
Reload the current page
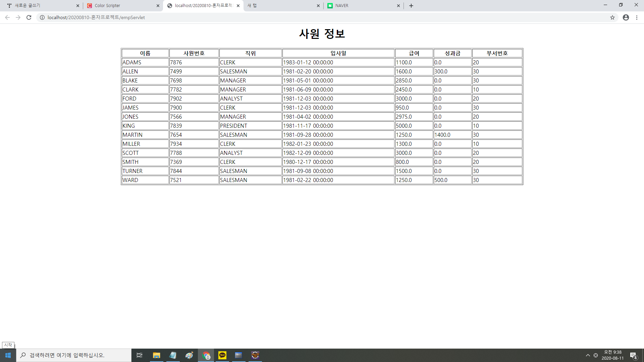(29, 17)
